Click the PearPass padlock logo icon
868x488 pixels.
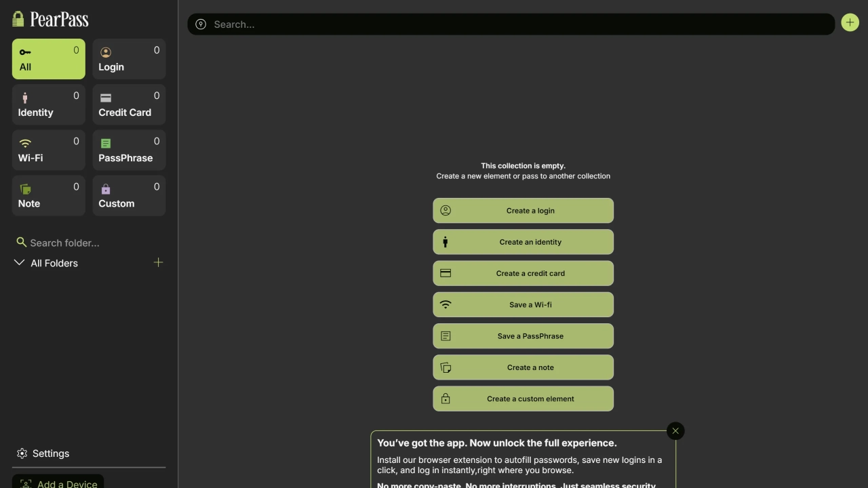tap(18, 19)
